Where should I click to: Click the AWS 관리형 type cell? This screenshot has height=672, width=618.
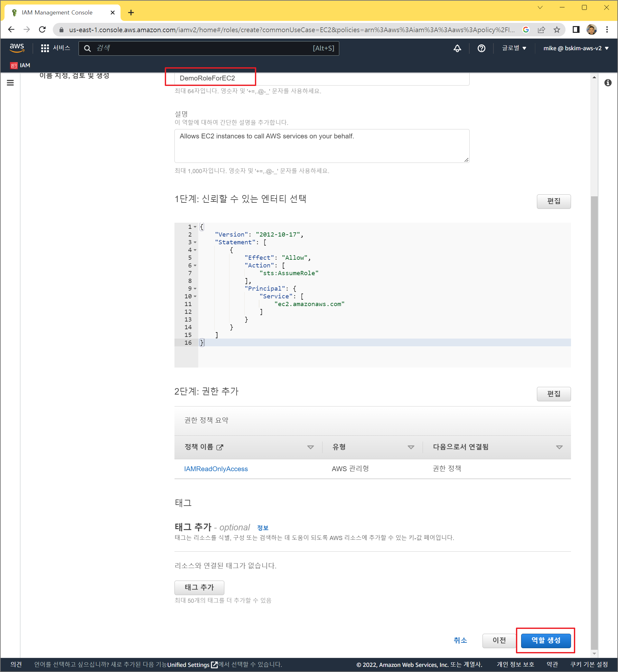coord(350,469)
